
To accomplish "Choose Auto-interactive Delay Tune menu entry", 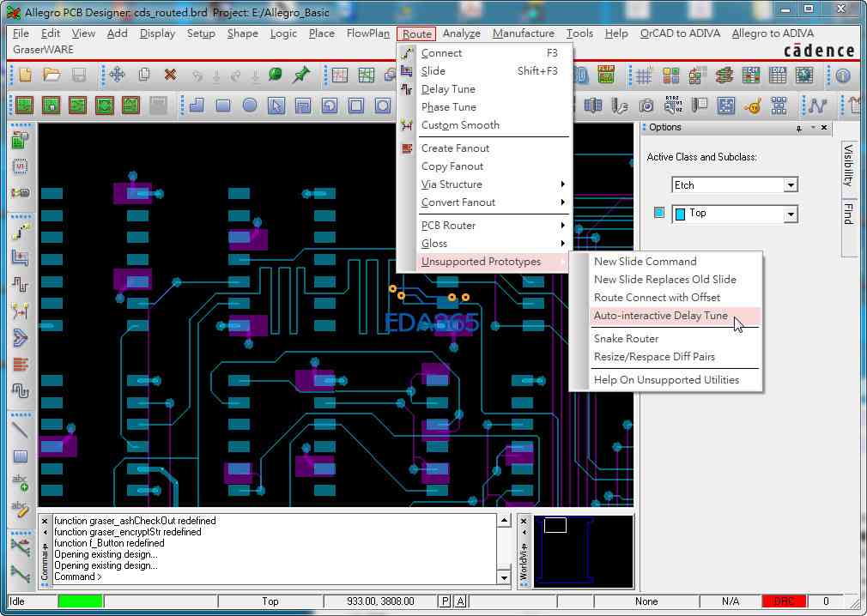I will point(661,316).
